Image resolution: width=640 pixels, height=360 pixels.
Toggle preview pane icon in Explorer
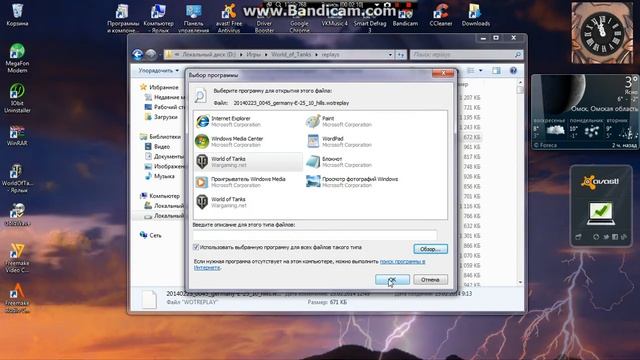coord(496,71)
